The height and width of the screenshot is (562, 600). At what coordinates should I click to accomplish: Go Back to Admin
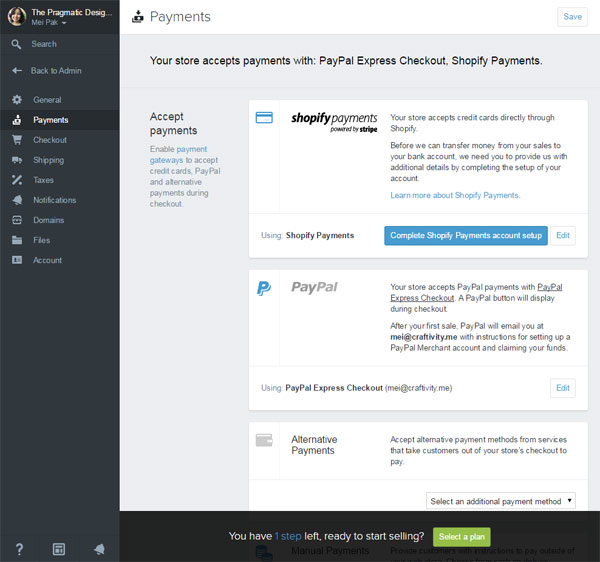tap(56, 70)
